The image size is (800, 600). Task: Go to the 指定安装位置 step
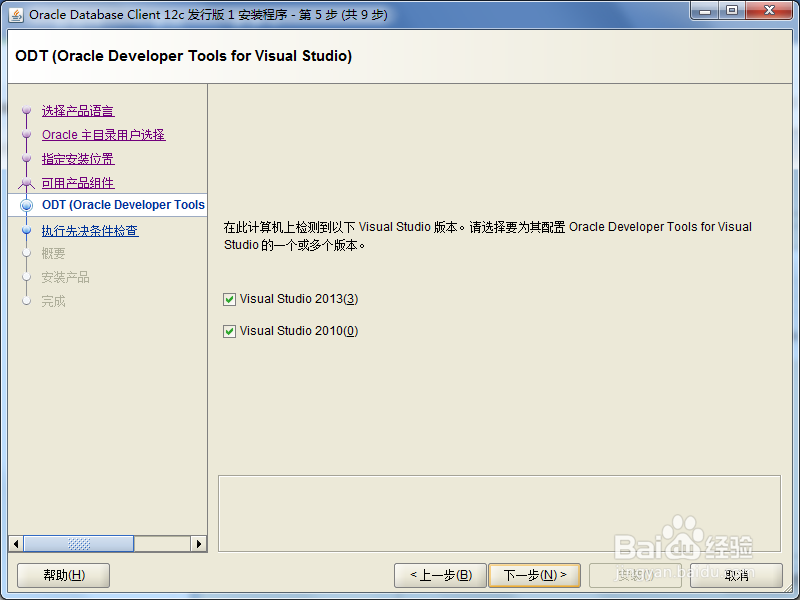78,159
